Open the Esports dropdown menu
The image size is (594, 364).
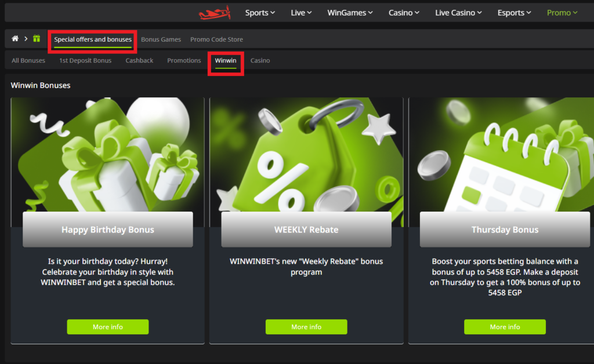[515, 13]
